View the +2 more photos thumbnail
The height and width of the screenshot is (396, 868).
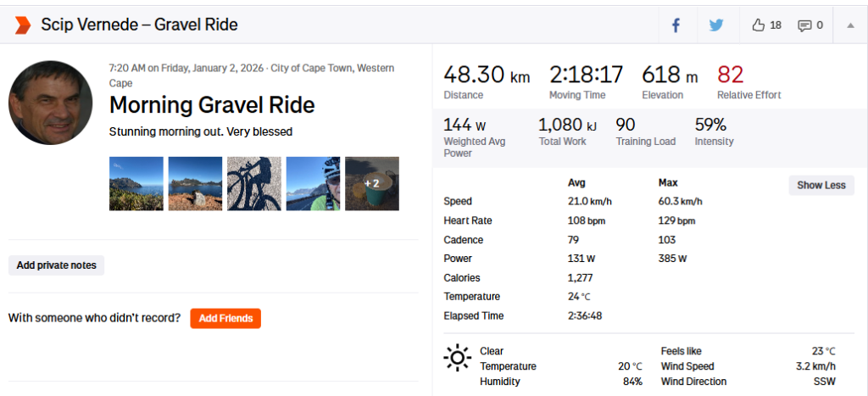(372, 183)
